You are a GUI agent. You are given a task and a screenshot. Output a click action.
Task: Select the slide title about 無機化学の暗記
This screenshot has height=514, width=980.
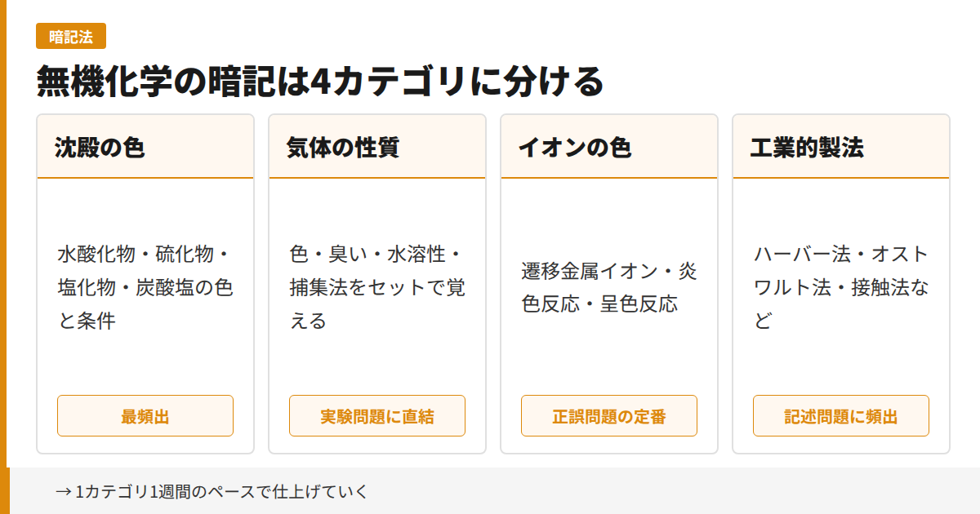tap(319, 82)
